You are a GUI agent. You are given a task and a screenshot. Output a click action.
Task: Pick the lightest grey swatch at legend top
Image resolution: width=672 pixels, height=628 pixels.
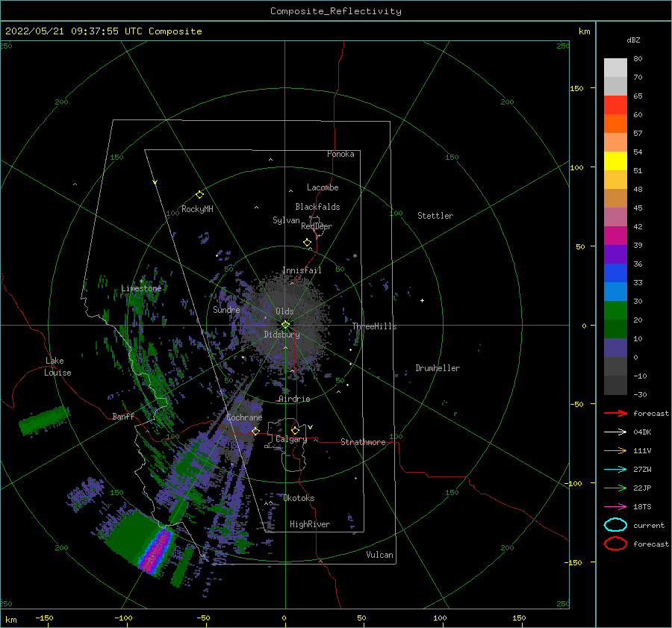615,68
